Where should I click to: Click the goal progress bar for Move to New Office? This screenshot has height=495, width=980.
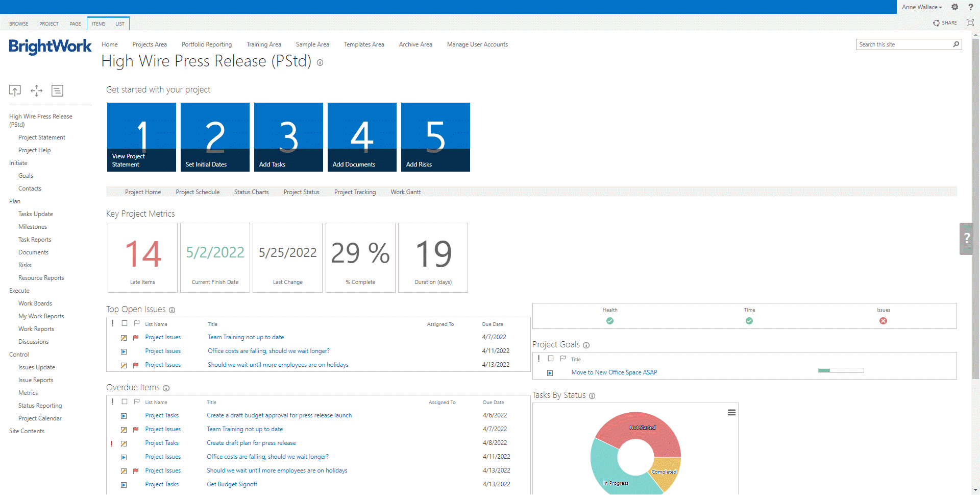[841, 370]
